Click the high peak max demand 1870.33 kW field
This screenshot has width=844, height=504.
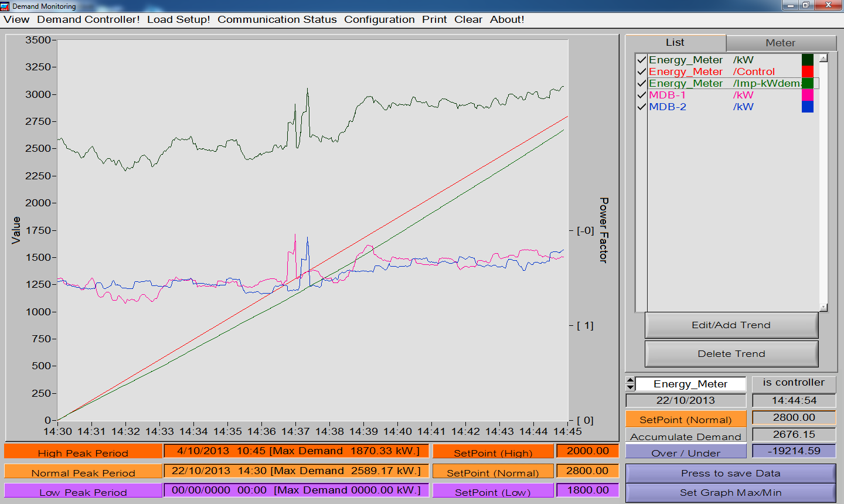(296, 451)
